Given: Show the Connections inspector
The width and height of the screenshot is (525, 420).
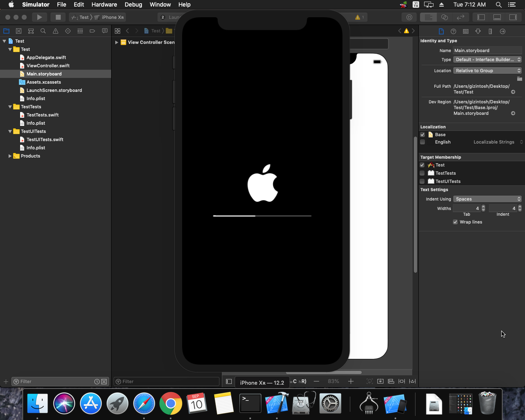Looking at the screenshot, I should coord(502,31).
